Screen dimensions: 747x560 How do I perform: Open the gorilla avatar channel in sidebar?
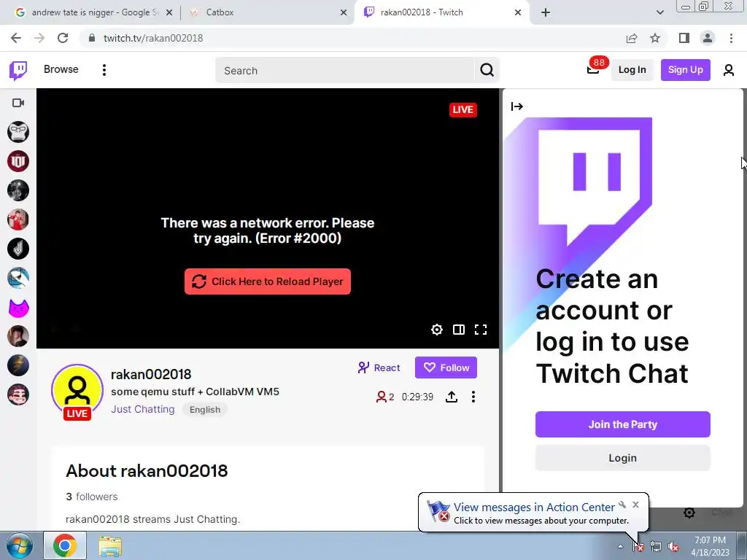pyautogui.click(x=18, y=132)
